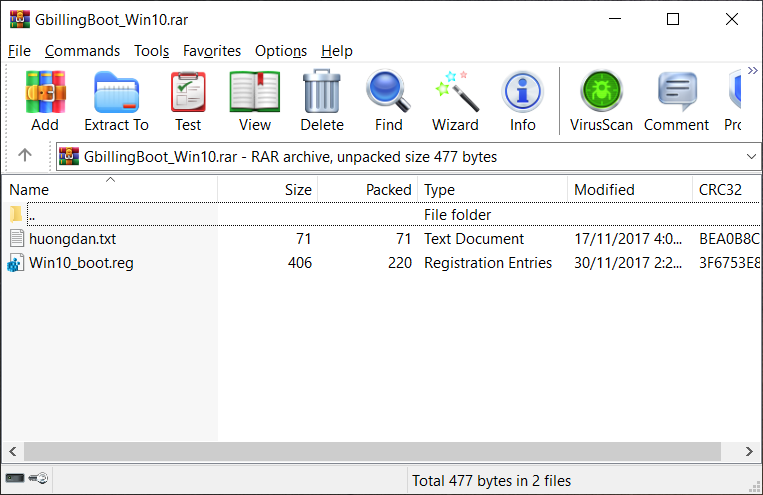Click the Extract To folder icon

[116, 92]
